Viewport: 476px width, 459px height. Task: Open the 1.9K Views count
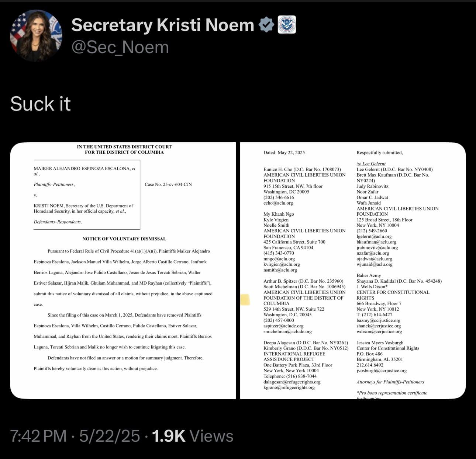[x=193, y=436]
